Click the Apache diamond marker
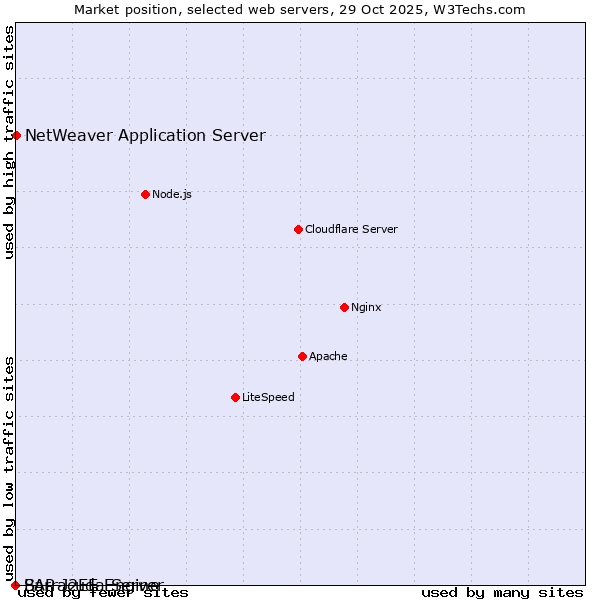The image size is (600, 600). [x=302, y=356]
